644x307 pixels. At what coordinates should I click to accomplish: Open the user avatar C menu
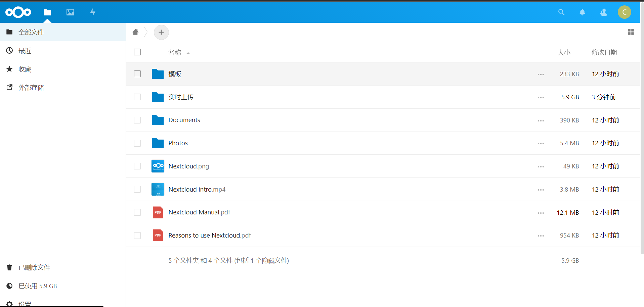[625, 12]
